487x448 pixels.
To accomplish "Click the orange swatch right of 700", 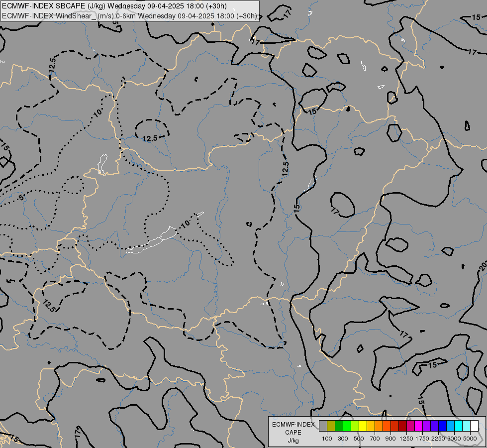I will [x=379, y=426].
